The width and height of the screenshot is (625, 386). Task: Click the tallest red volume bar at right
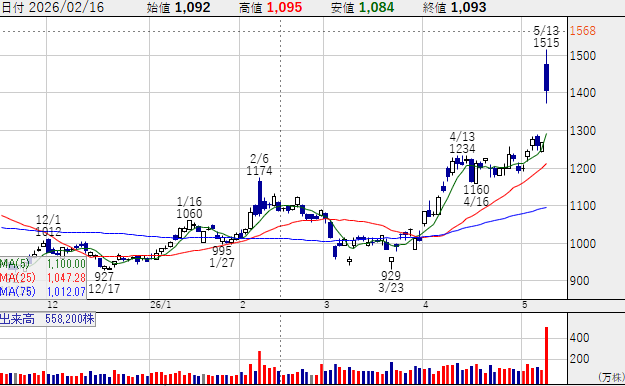tap(546, 356)
